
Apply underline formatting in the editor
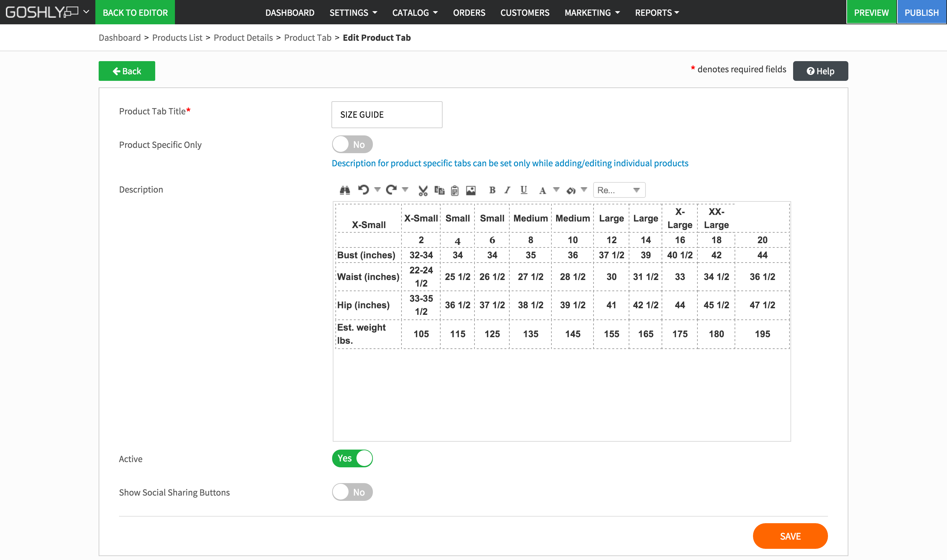523,190
